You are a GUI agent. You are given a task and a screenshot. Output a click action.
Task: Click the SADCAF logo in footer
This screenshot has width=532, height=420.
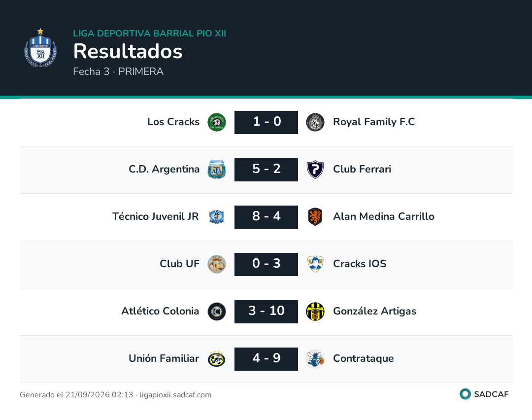[484, 394]
